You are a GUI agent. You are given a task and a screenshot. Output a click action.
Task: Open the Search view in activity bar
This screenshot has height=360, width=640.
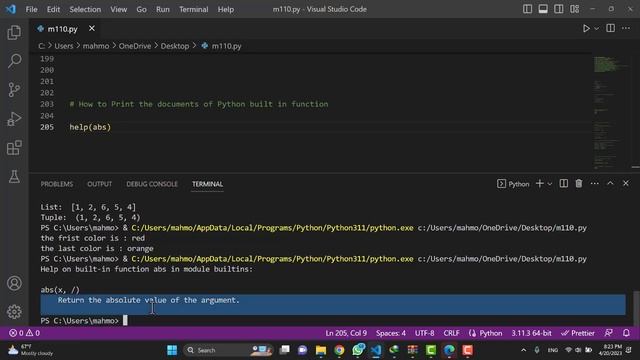pyautogui.click(x=14, y=61)
